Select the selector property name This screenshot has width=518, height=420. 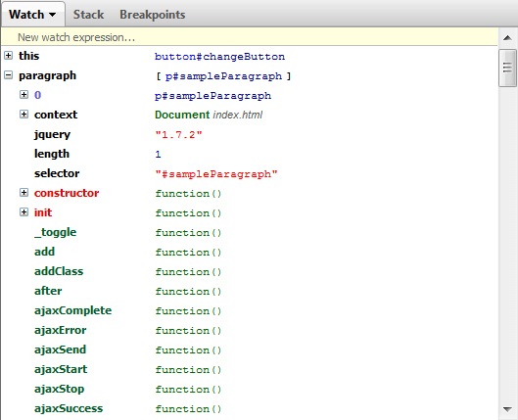point(57,173)
